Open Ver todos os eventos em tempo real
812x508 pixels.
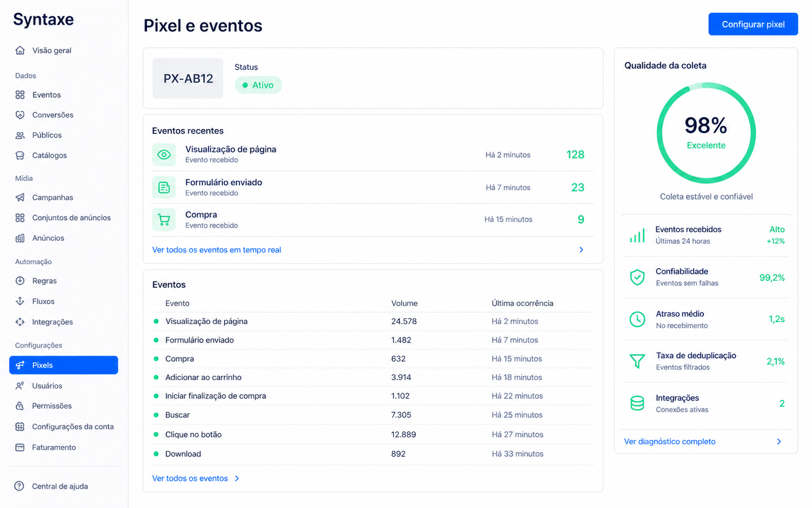tap(217, 250)
